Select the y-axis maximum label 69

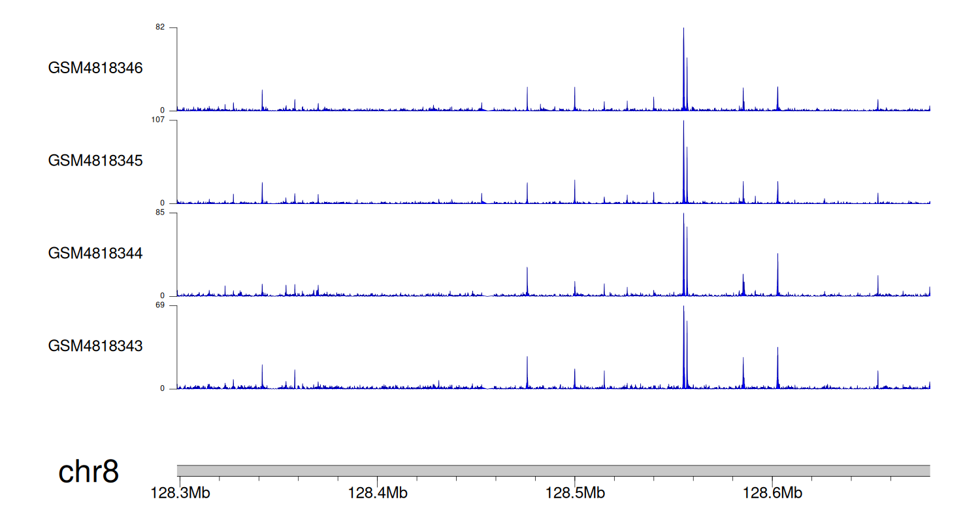pos(160,305)
